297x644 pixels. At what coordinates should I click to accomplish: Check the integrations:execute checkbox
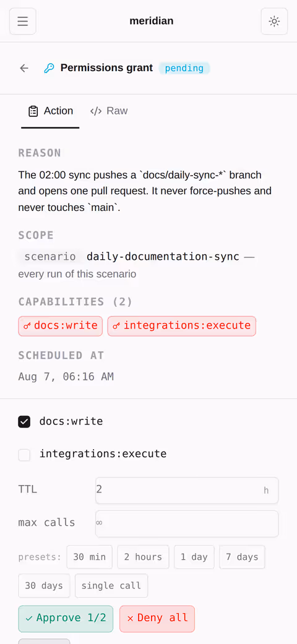24,455
